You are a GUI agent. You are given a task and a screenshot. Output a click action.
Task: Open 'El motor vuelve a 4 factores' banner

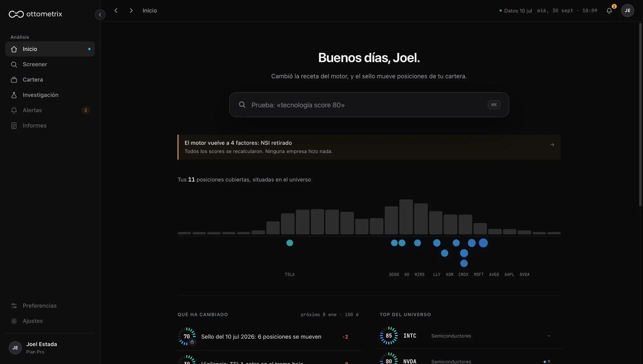369,147
